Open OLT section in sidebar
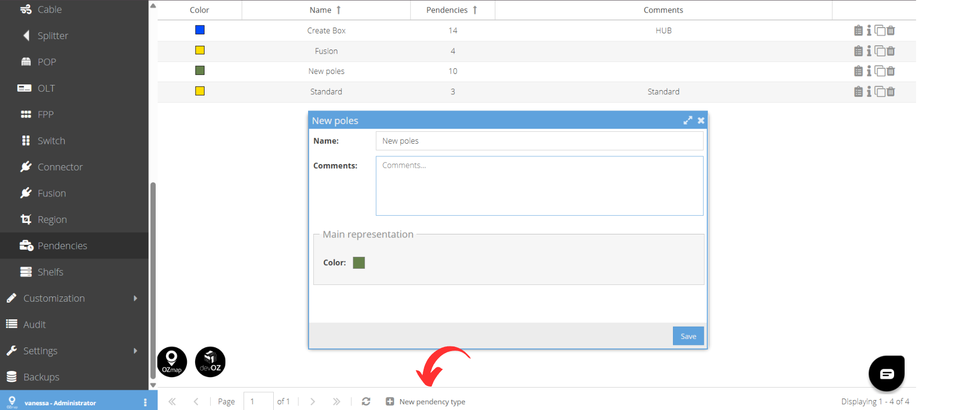Image resolution: width=980 pixels, height=410 pixels. (x=74, y=88)
